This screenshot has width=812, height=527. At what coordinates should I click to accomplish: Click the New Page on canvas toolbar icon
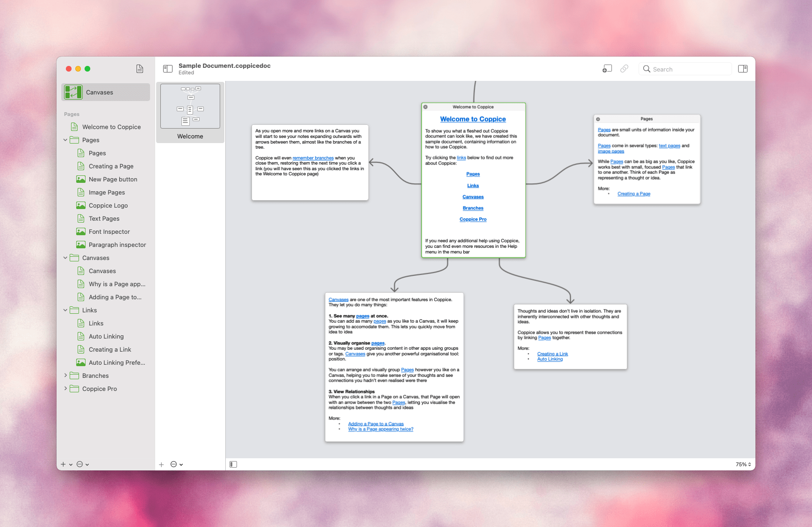(x=607, y=69)
